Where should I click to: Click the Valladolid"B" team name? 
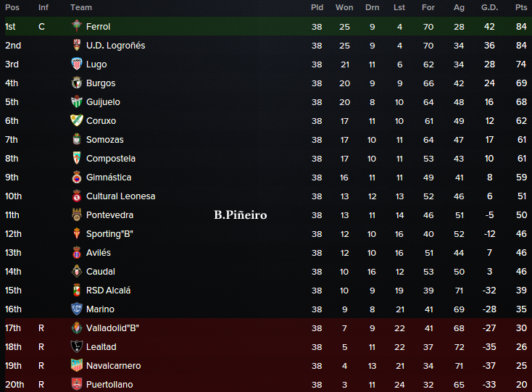(112, 328)
